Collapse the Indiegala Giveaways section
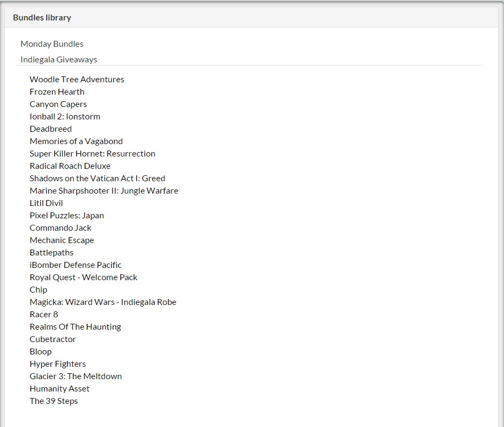 coord(59,60)
